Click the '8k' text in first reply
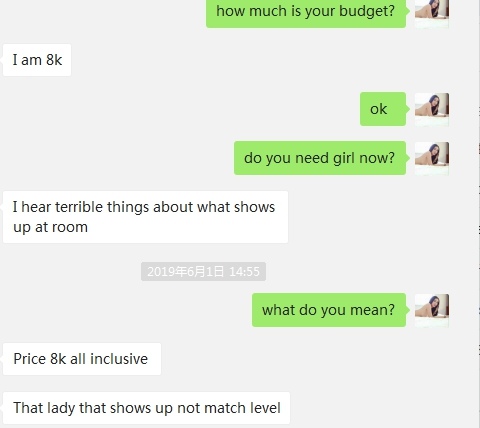 coord(54,60)
